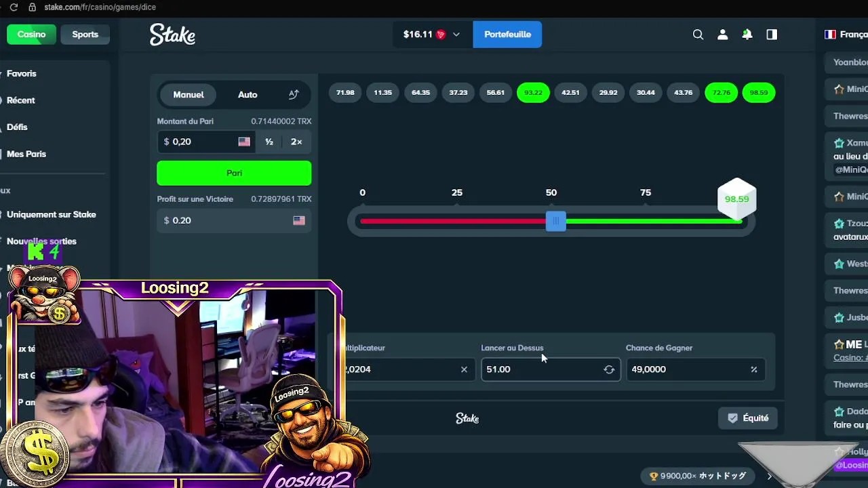
Task: Click the Profit sur une Victoire field
Action: pyautogui.click(x=234, y=220)
